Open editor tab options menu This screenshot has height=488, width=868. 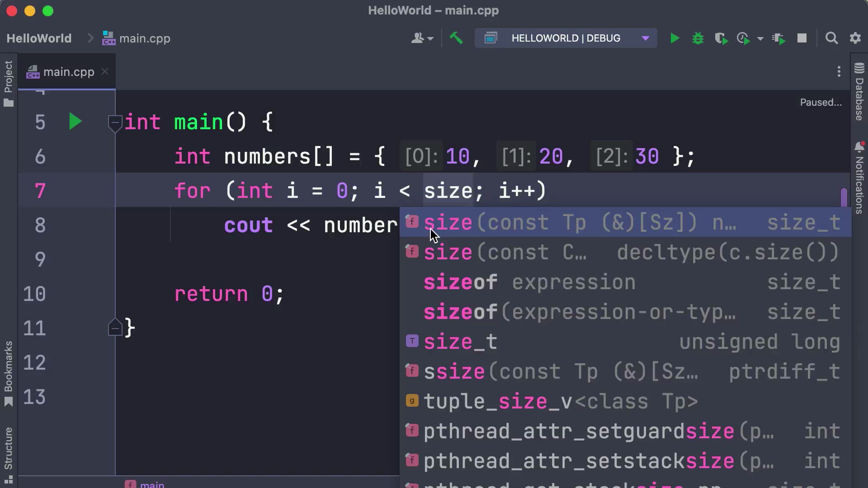pos(839,71)
